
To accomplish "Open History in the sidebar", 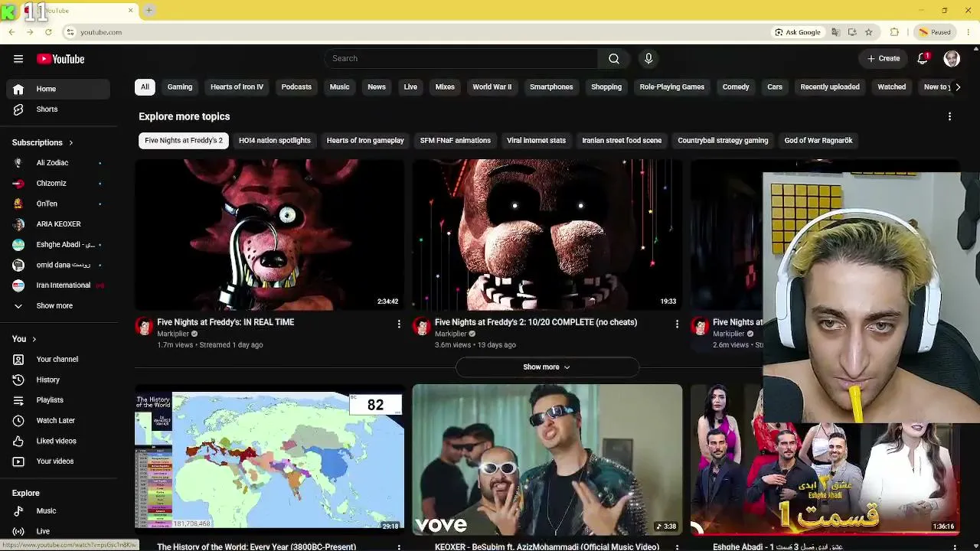I will tap(57, 380).
